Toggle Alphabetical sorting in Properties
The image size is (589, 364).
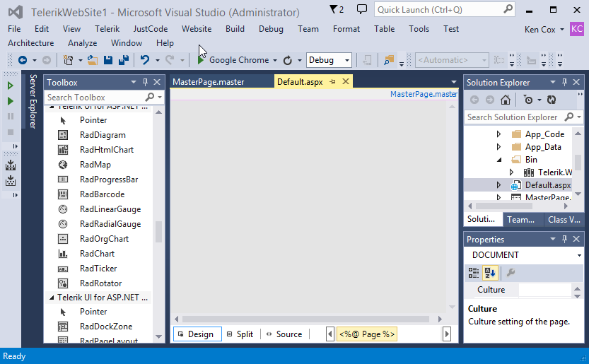click(x=490, y=273)
